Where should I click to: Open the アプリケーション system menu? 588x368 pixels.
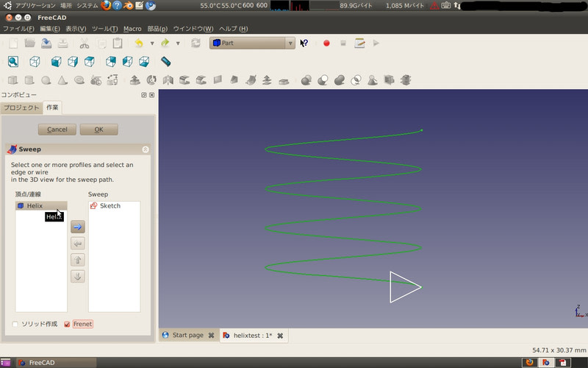pyautogui.click(x=35, y=6)
